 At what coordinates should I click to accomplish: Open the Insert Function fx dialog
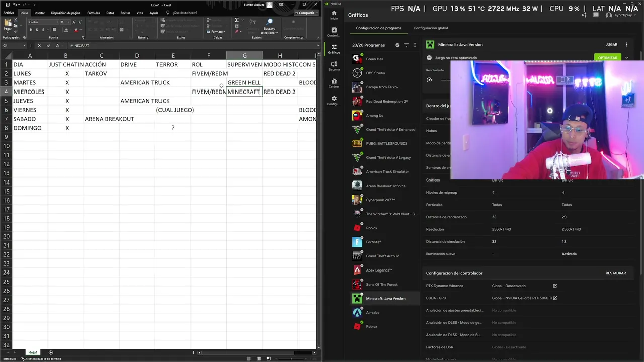[57, 45]
